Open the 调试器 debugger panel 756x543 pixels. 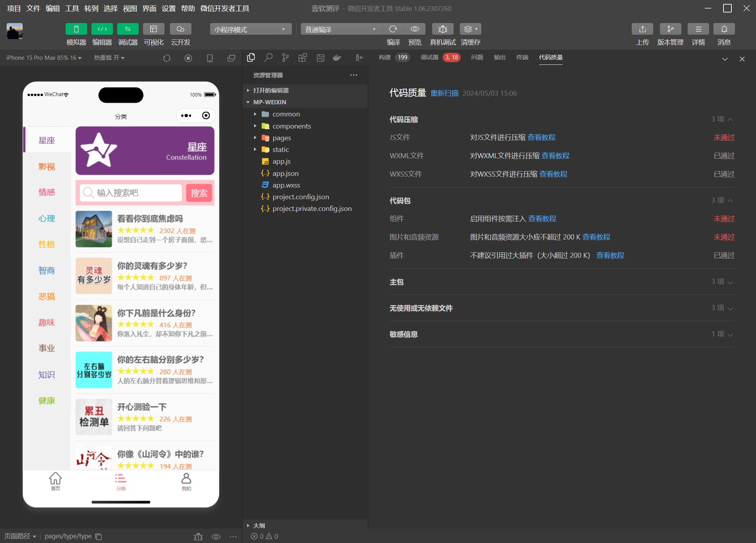128,29
